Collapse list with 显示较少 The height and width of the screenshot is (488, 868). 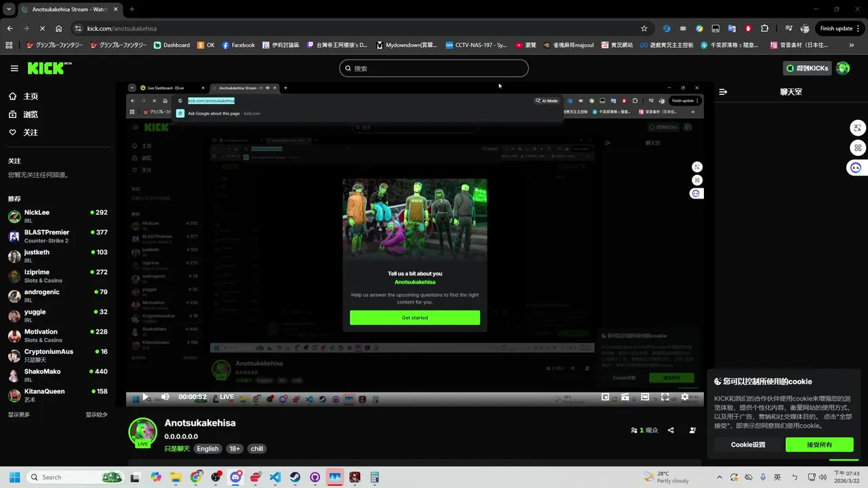[x=96, y=415]
